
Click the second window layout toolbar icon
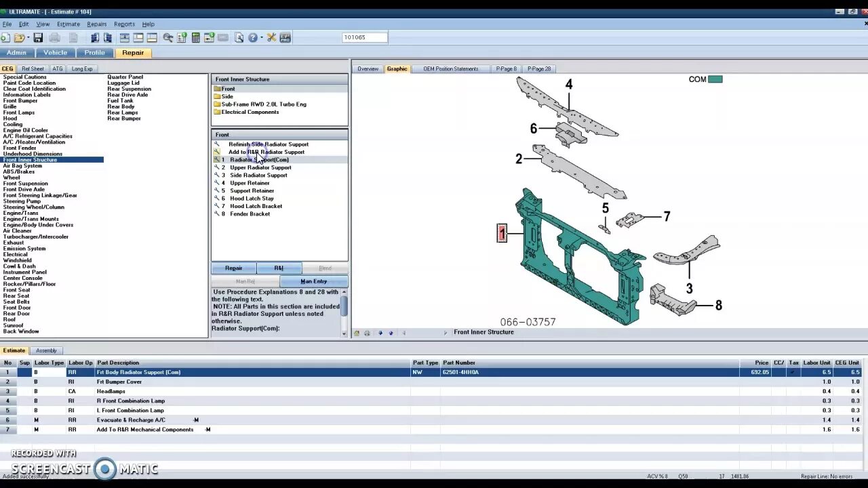click(x=138, y=38)
